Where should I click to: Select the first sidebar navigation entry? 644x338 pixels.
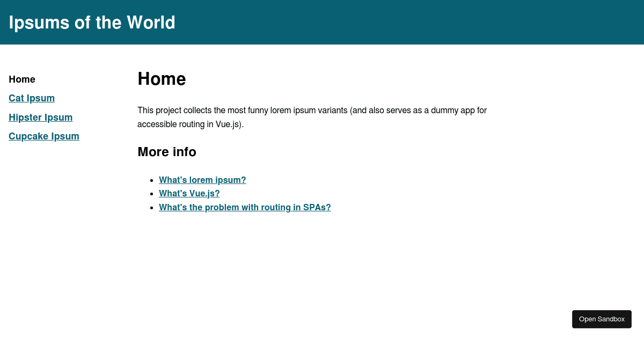[21, 79]
